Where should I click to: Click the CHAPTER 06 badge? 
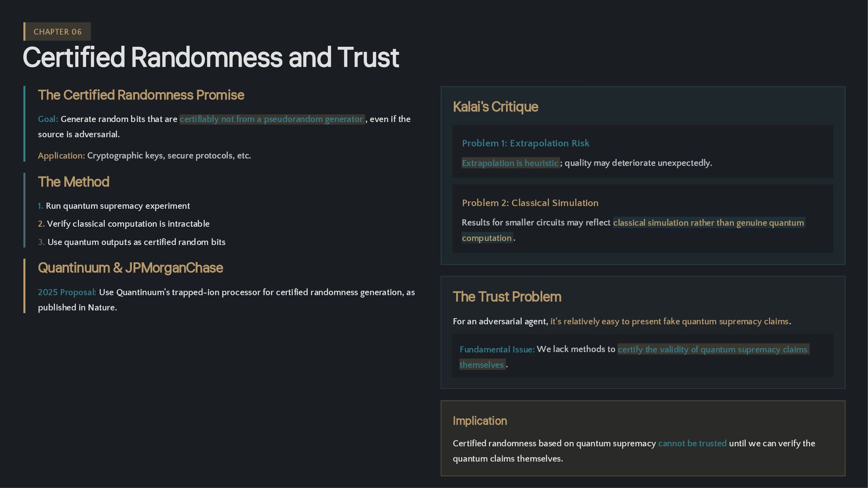(x=57, y=32)
